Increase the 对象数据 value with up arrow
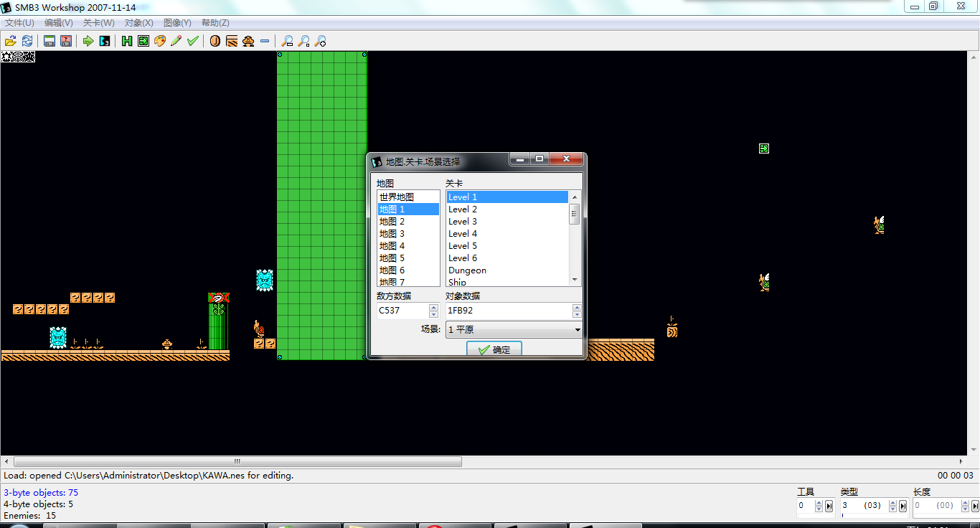The width and height of the screenshot is (980, 528). (577, 308)
